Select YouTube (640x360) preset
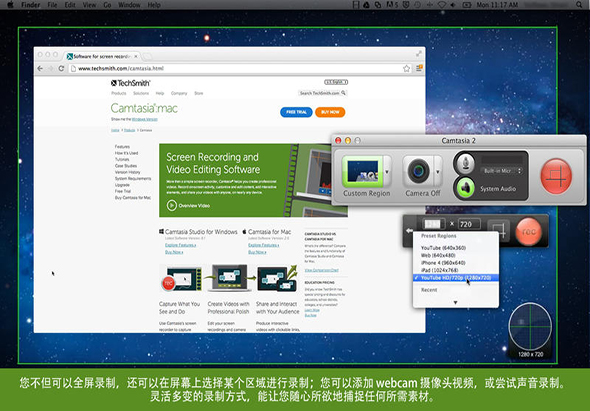 pyautogui.click(x=456, y=248)
